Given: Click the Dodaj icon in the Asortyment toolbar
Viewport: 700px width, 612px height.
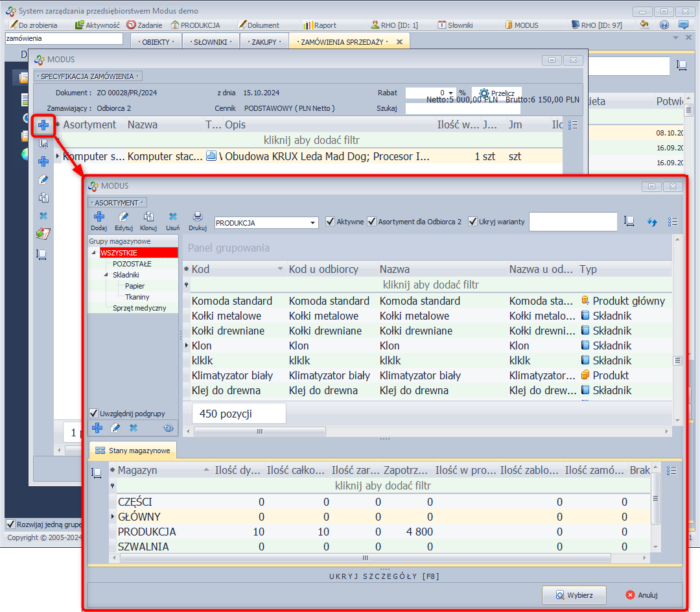Looking at the screenshot, I should (99, 218).
